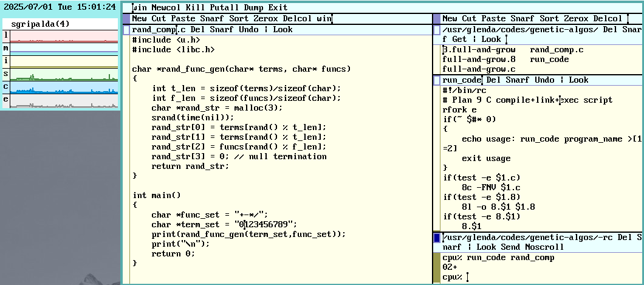
Task: Click the genetic-algos directory window layout box
Action: click(437, 30)
